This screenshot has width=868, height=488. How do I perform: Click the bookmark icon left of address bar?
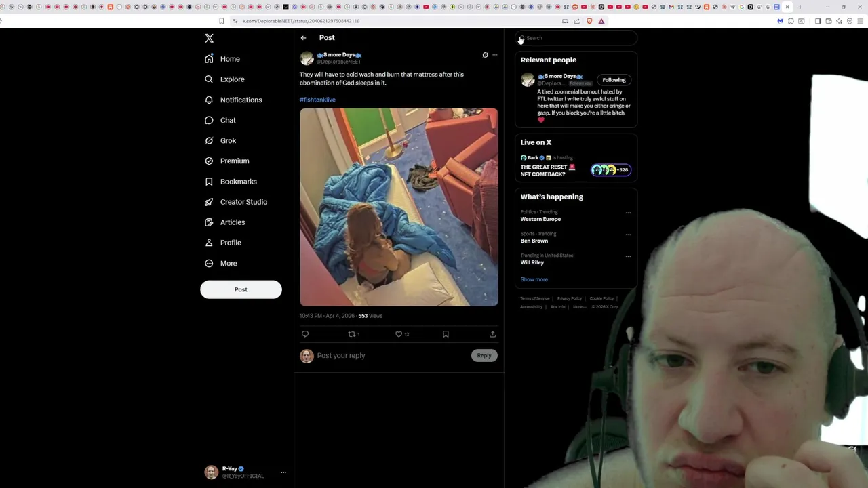221,21
